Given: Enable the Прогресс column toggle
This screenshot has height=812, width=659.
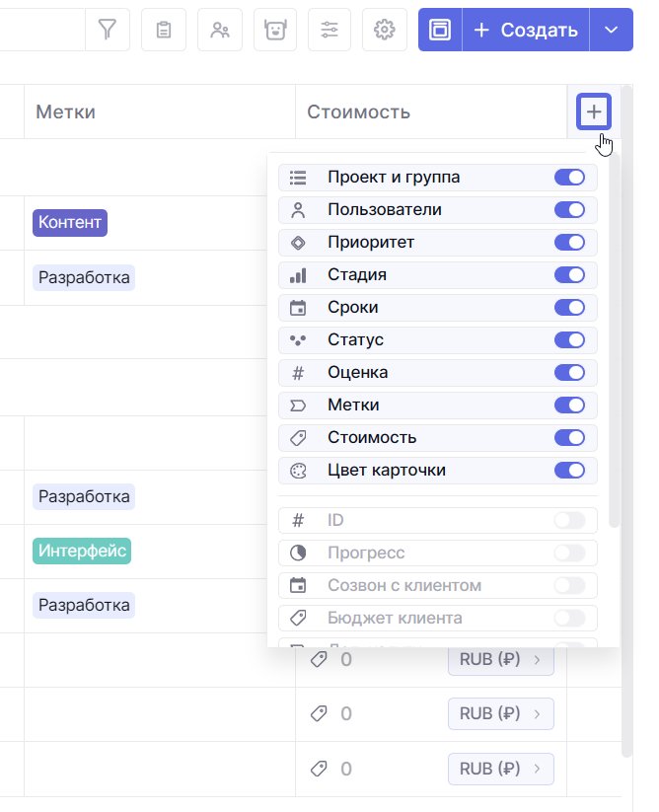Looking at the screenshot, I should 569,553.
